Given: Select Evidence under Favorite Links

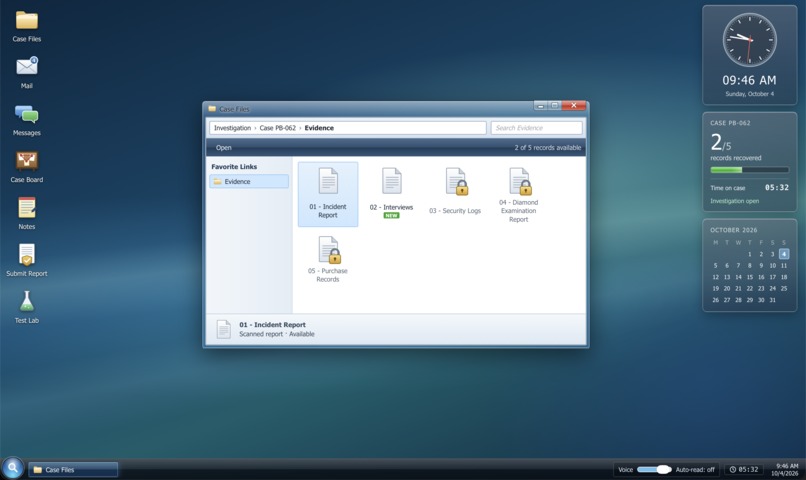Looking at the screenshot, I should point(249,181).
